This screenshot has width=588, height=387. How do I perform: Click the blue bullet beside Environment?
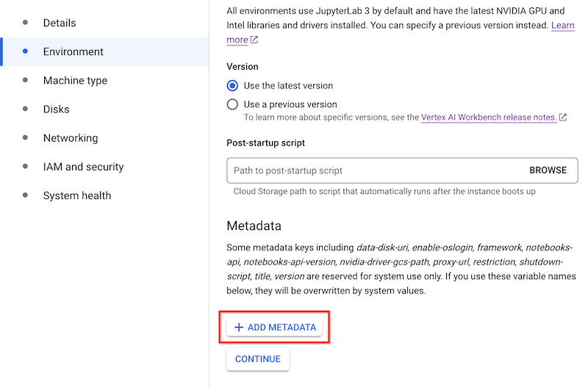26,51
